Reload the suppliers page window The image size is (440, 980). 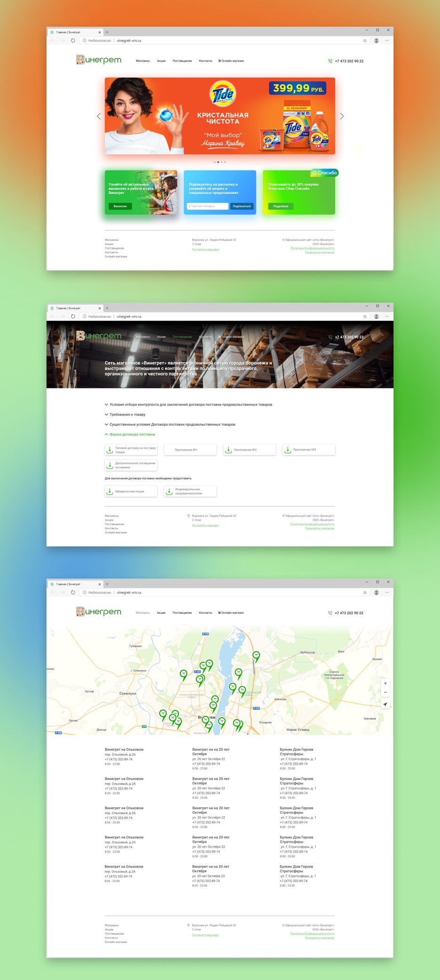pyautogui.click(x=73, y=316)
